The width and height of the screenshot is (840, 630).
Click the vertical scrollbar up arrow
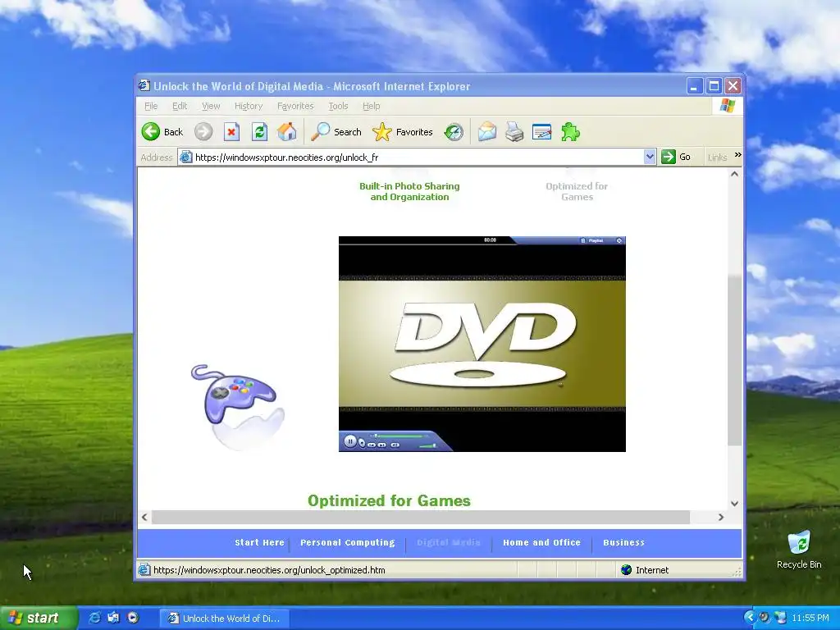[x=734, y=174]
